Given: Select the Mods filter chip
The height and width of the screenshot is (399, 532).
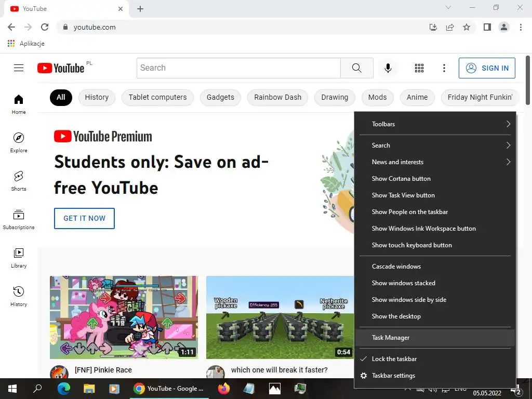Looking at the screenshot, I should (x=377, y=97).
